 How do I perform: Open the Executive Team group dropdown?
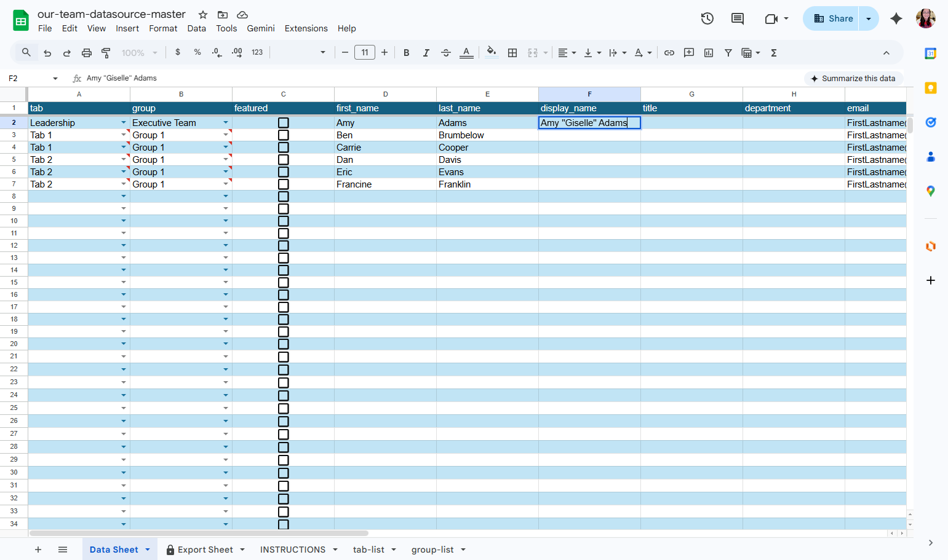(226, 123)
